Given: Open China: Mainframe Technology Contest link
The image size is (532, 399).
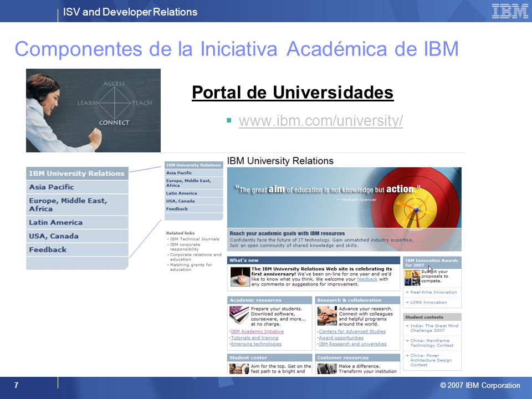Looking at the screenshot, I should coord(432,343).
